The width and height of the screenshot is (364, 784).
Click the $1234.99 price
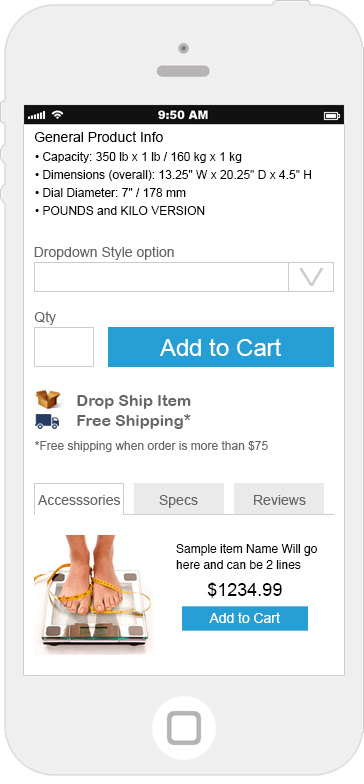click(245, 590)
